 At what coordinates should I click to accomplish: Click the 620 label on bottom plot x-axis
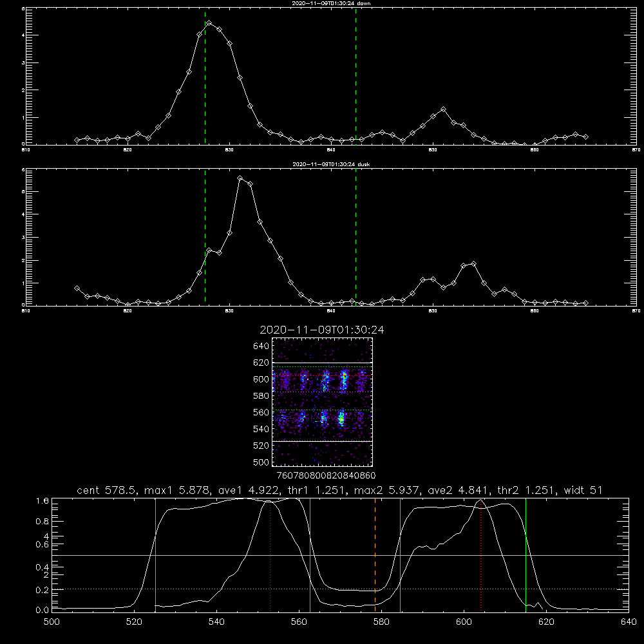coord(546,622)
